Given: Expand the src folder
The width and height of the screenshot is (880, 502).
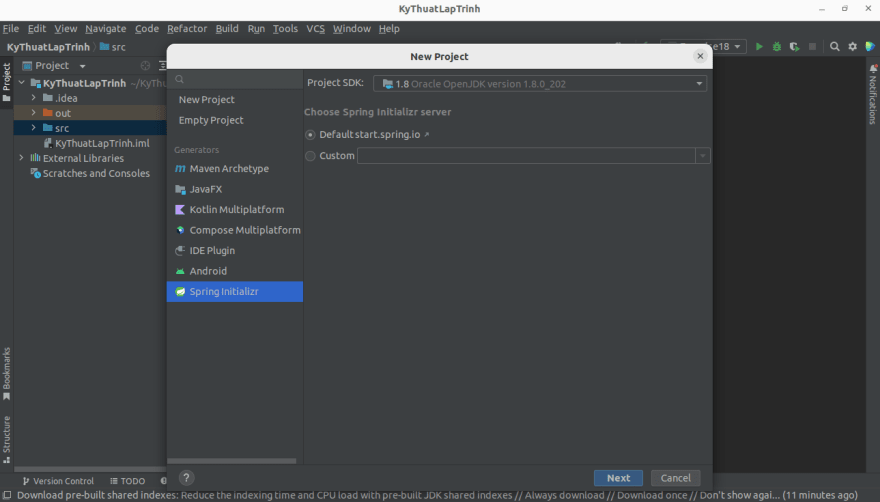Looking at the screenshot, I should click(x=34, y=128).
